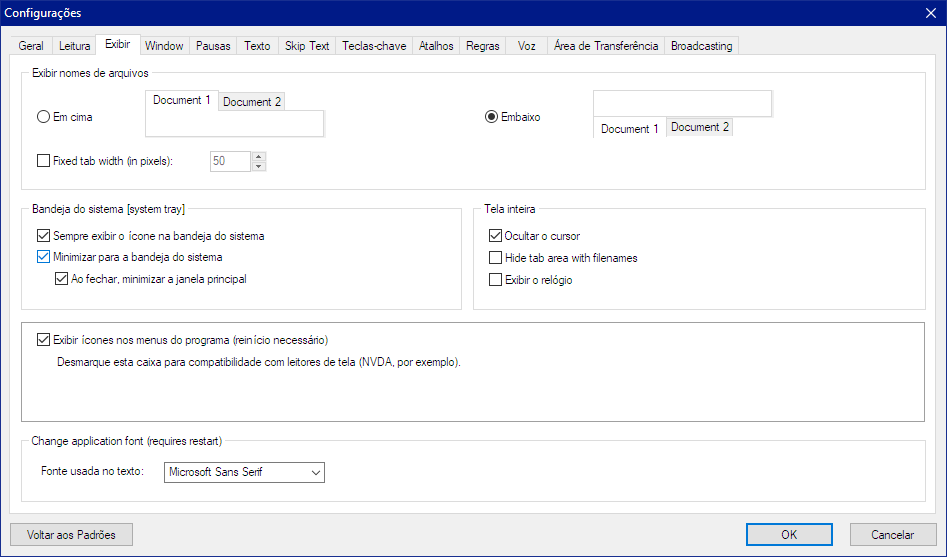
Task: Switch to the 'Geral' tab
Action: (x=31, y=46)
